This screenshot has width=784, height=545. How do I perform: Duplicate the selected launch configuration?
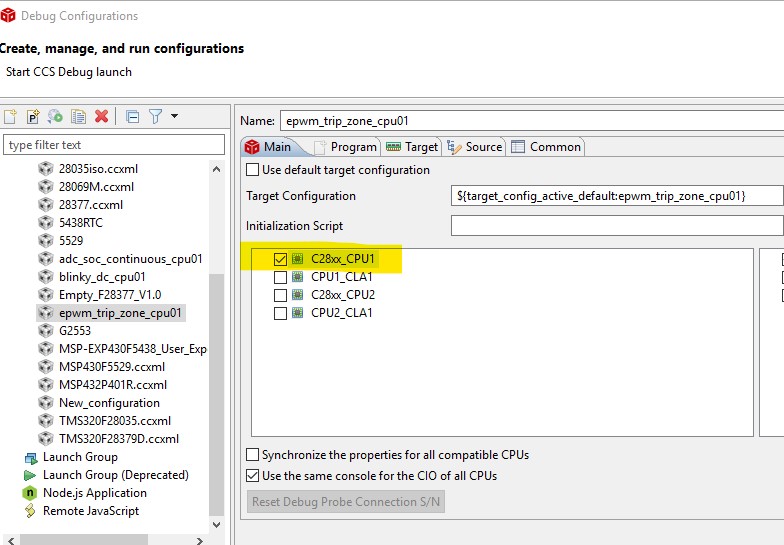[78, 116]
